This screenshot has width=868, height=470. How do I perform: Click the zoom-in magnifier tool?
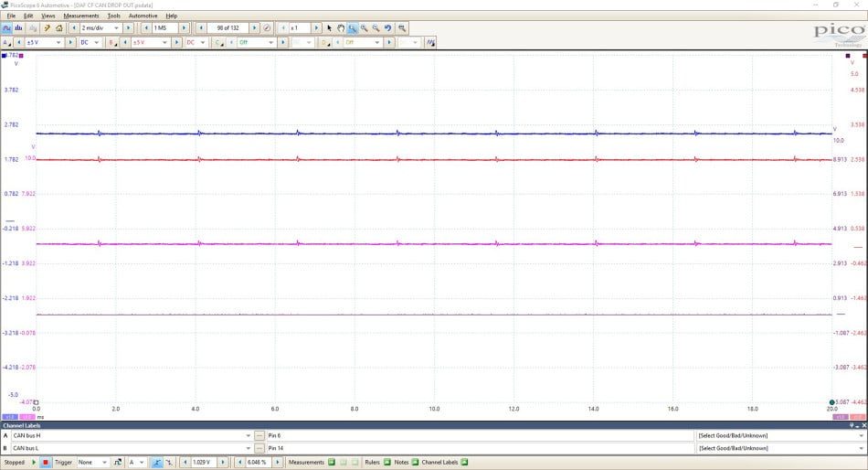(365, 27)
